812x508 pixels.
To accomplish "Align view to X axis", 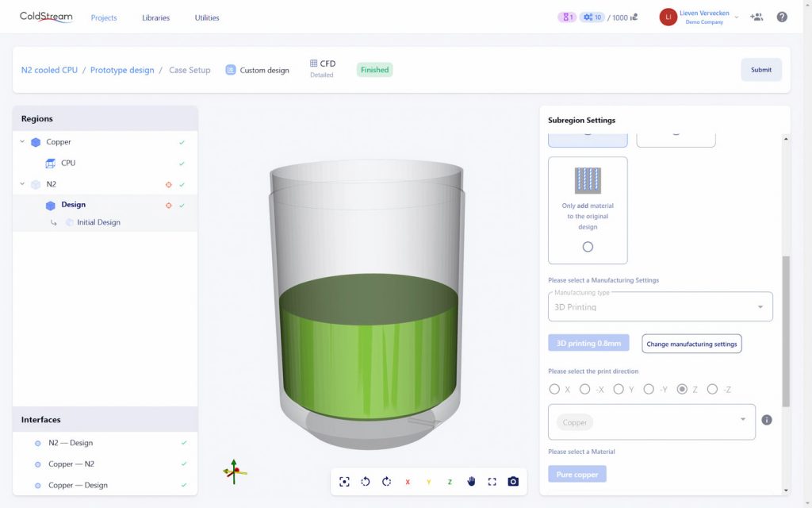I will pyautogui.click(x=408, y=482).
